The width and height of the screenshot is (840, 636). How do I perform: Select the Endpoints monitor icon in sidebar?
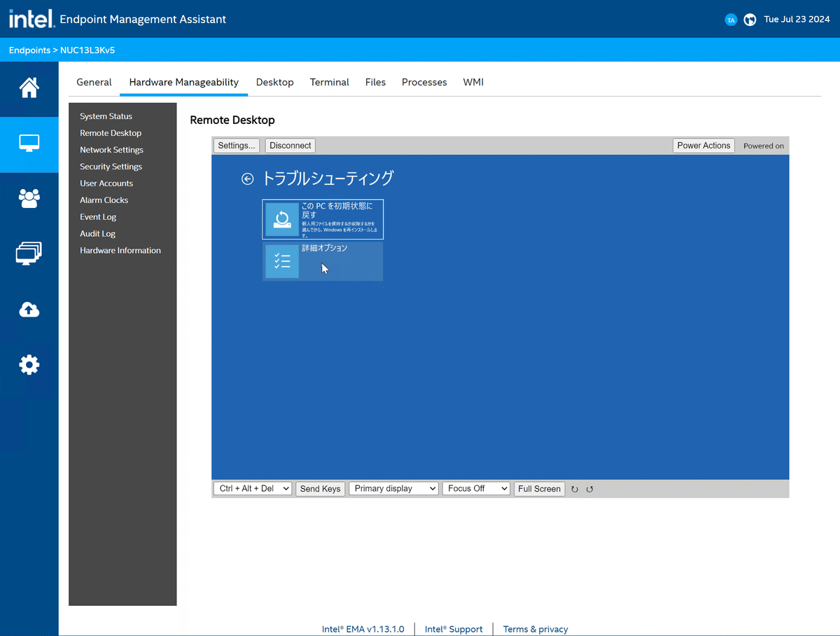point(29,144)
